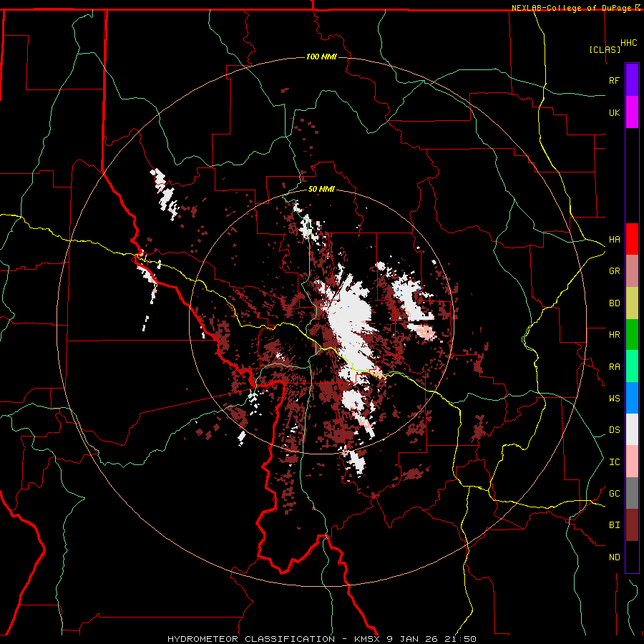Click the "IC" legend label
The width and height of the screenshot is (644, 644).
click(614, 462)
